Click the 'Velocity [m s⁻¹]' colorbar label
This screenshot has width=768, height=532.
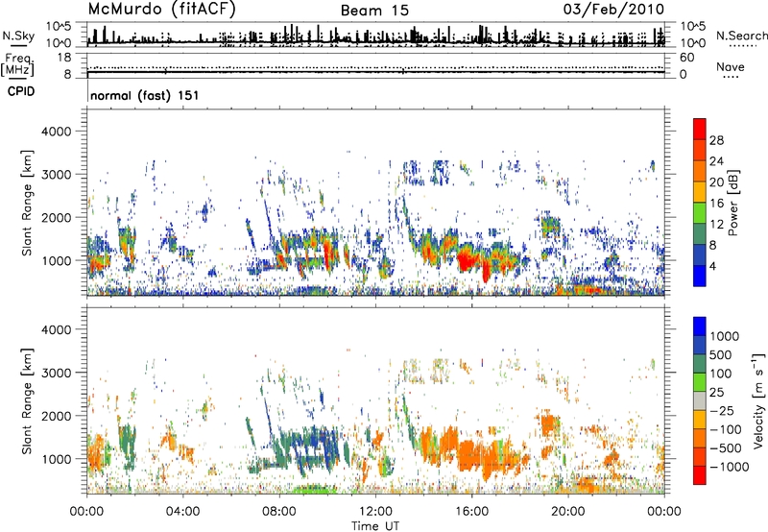[x=758, y=400]
